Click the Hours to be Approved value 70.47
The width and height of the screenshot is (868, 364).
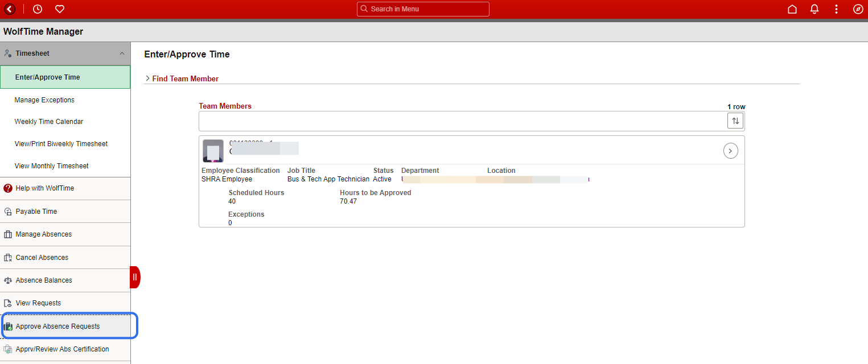pyautogui.click(x=348, y=201)
